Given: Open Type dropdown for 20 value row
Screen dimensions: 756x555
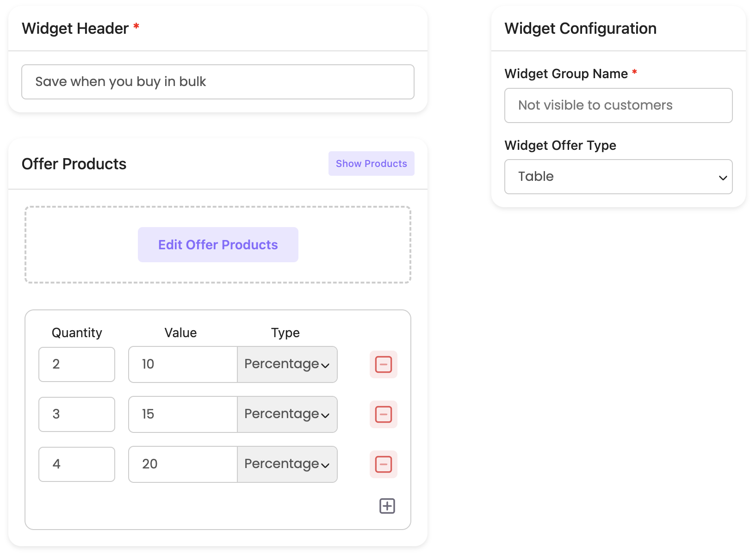Looking at the screenshot, I should (x=287, y=464).
